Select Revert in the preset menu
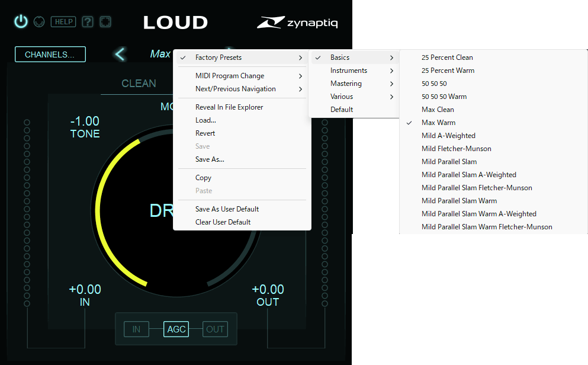This screenshot has width=588, height=365. [x=242, y=133]
